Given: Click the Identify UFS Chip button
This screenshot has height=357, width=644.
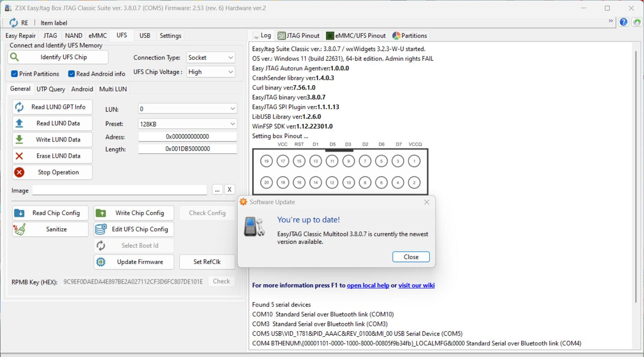Looking at the screenshot, I should click(x=58, y=57).
